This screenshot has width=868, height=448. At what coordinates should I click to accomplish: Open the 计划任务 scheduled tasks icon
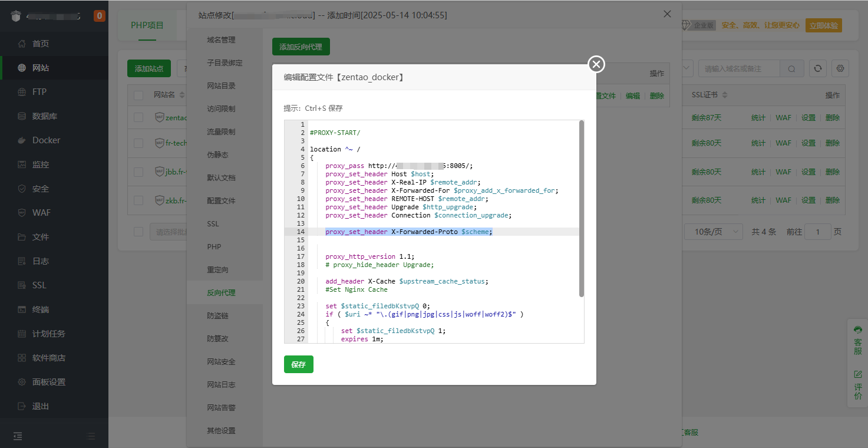(22, 334)
